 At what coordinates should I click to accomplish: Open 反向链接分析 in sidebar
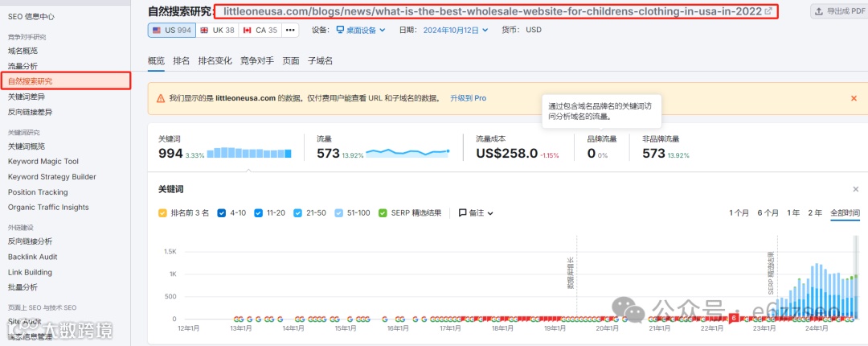coord(30,241)
